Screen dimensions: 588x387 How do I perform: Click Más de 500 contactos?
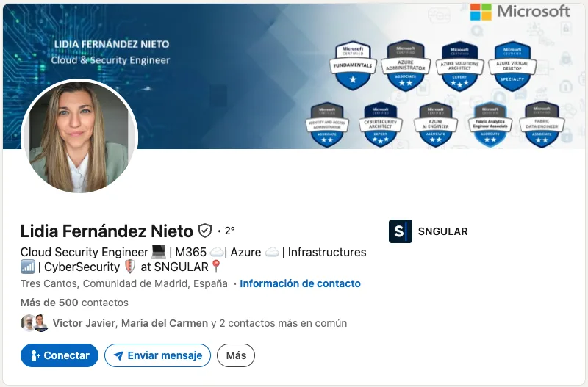coord(74,303)
